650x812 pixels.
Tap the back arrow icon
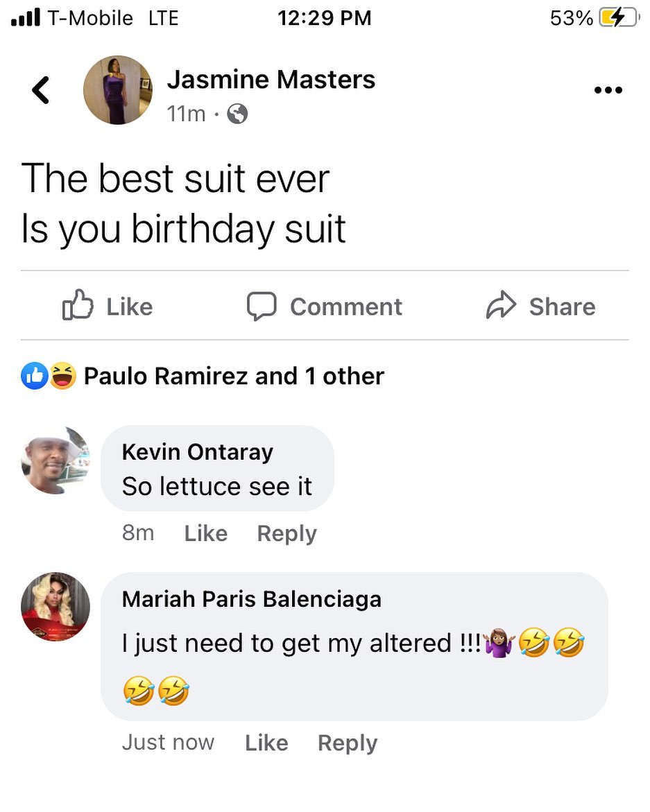(x=41, y=90)
